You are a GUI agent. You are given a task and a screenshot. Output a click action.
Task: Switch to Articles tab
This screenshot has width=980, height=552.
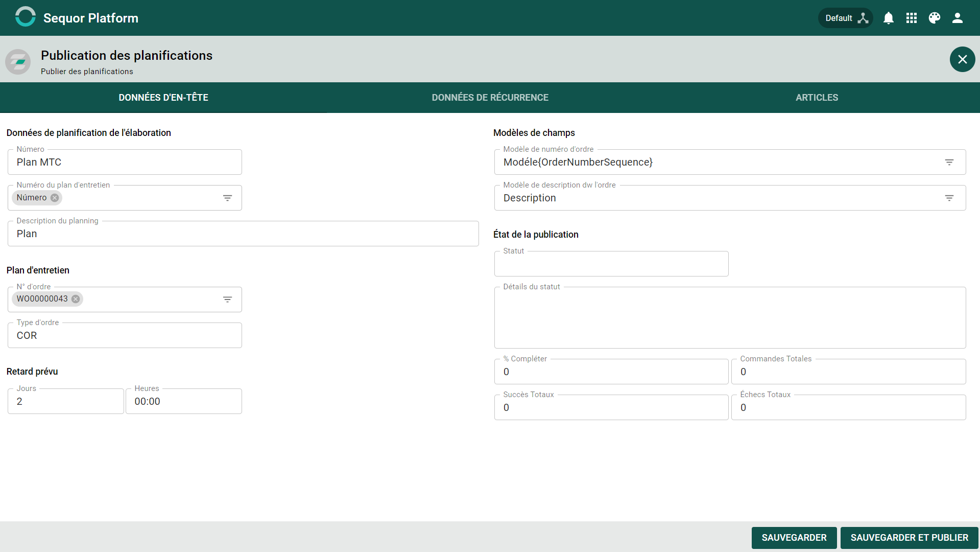(817, 98)
